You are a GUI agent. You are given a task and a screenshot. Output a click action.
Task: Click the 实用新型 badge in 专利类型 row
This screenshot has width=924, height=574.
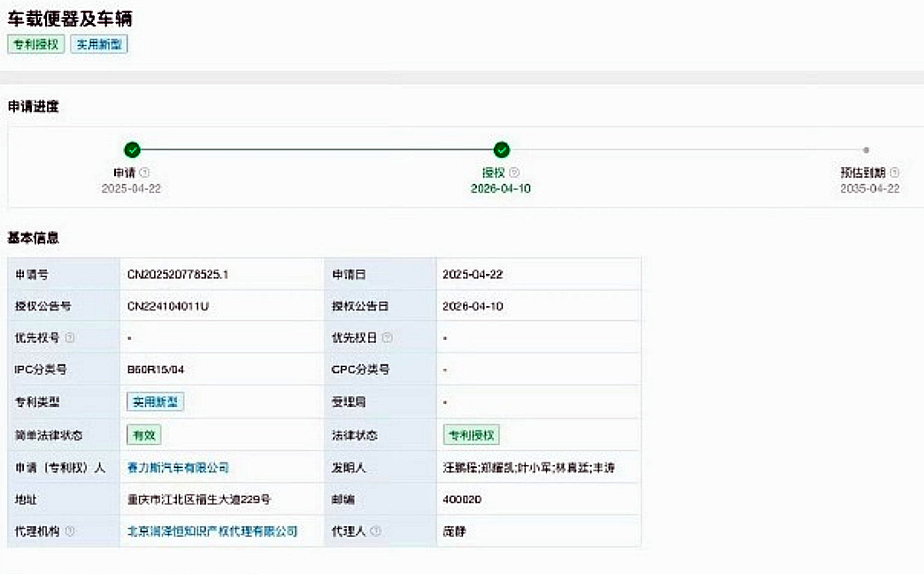click(x=155, y=402)
